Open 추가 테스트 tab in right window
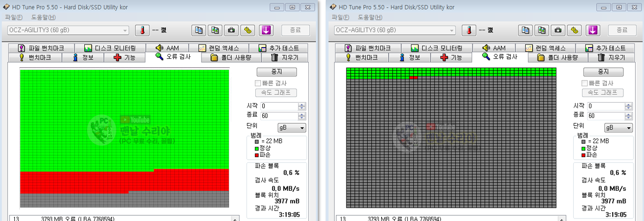The height and width of the screenshot is (221, 644). (604, 48)
